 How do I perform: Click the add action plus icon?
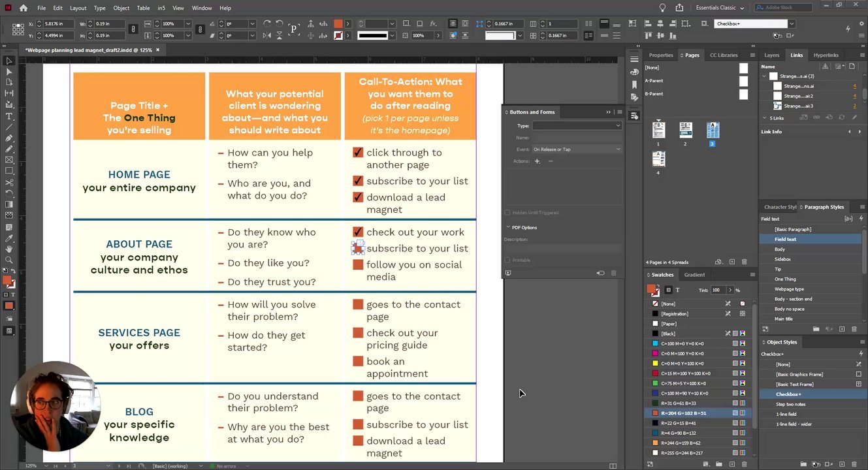[x=538, y=161]
